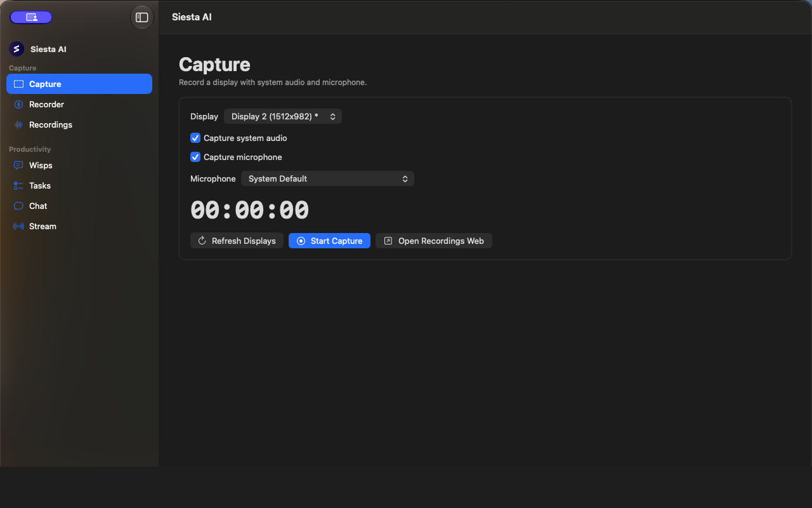Toggle the sidebar visibility button
Screen dimensions: 812x508
142,17
